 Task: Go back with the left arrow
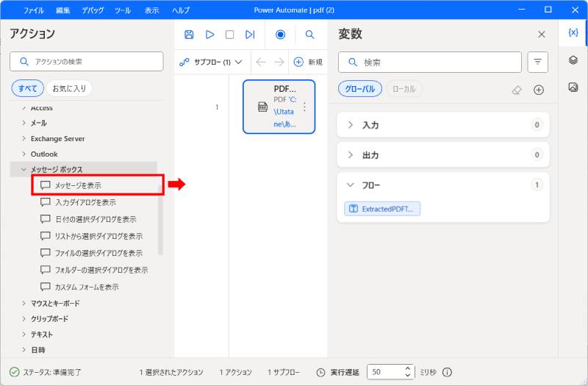tap(261, 62)
